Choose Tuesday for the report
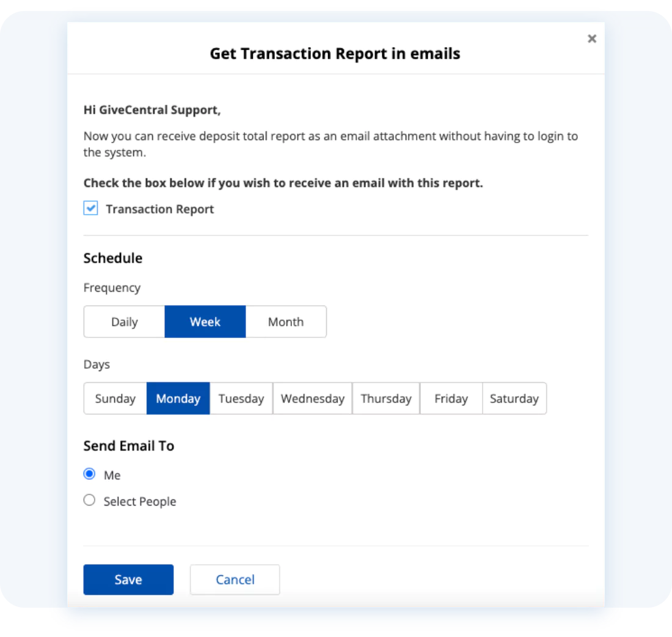Viewport: 672px width, 637px height. click(241, 398)
